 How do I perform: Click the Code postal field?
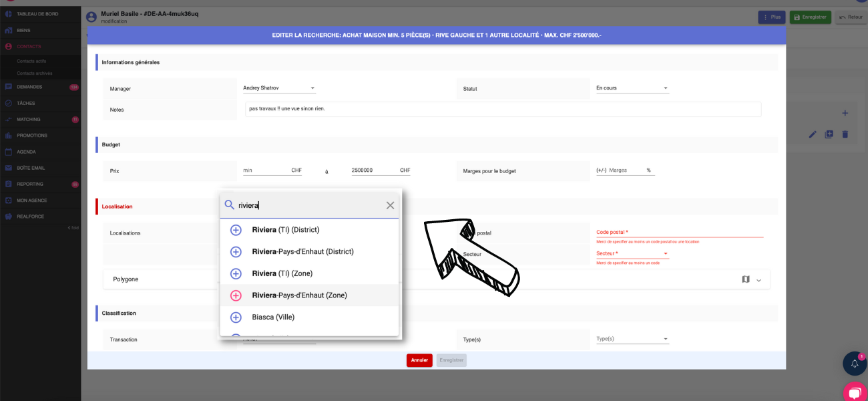pos(680,232)
